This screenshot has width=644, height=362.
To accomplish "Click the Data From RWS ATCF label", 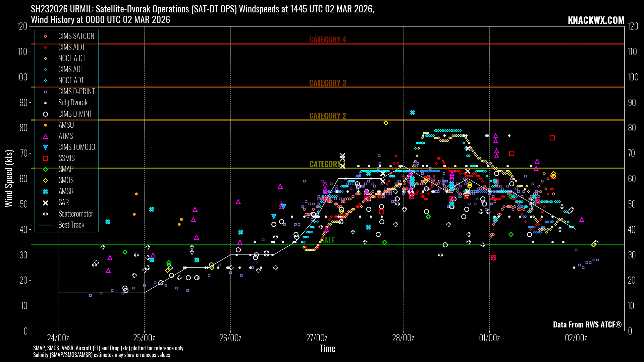I will [x=587, y=324].
